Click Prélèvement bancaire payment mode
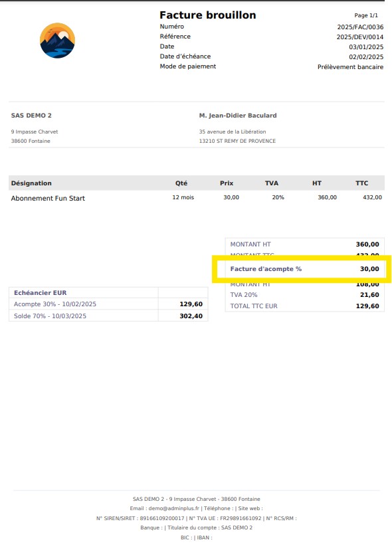This screenshot has height=556, width=392. coord(350,66)
